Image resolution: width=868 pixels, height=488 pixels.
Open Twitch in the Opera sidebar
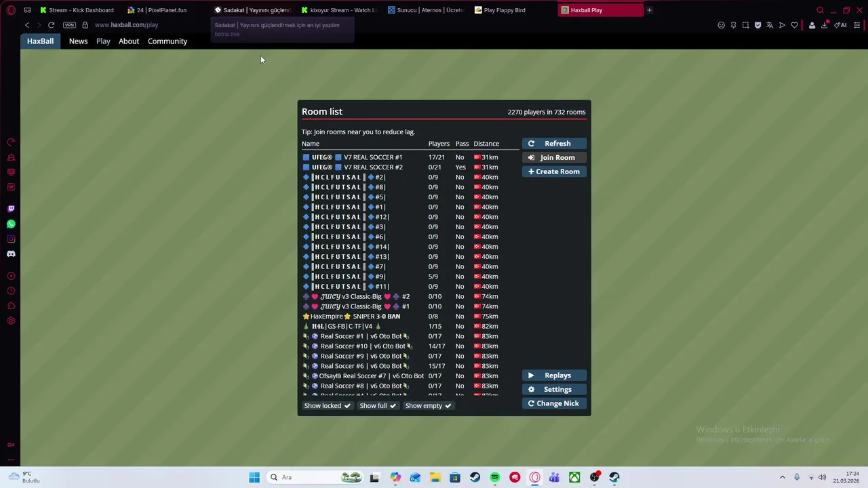(11, 209)
